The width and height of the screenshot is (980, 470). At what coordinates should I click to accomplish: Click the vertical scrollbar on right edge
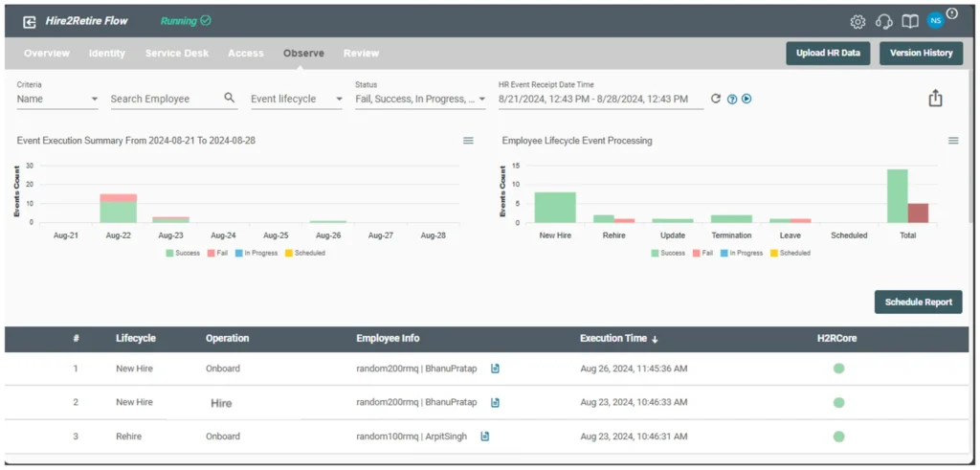[970, 145]
